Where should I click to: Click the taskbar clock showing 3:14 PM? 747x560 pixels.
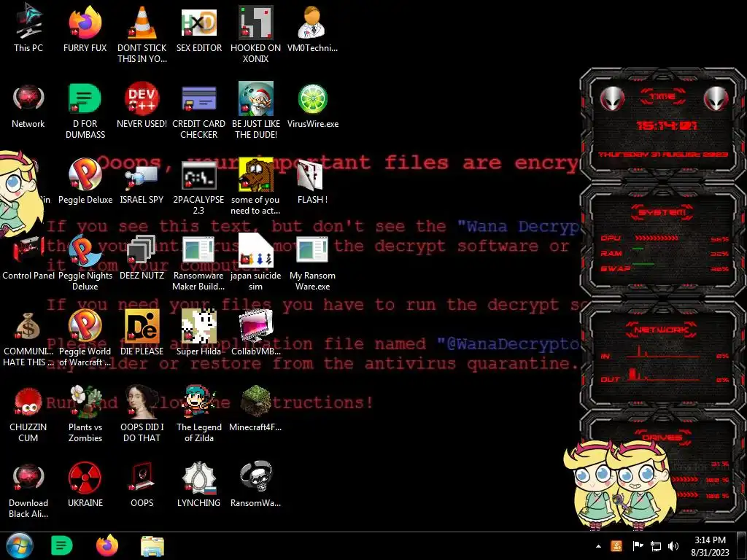click(710, 546)
